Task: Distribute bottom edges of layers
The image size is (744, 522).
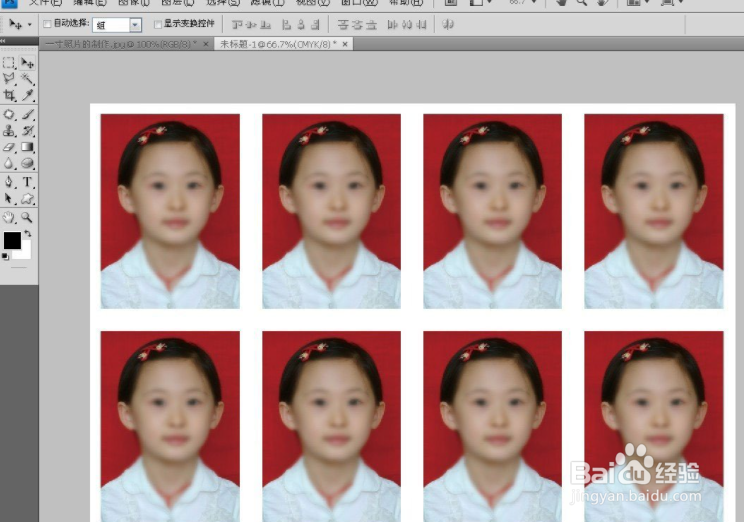Action: tap(372, 24)
